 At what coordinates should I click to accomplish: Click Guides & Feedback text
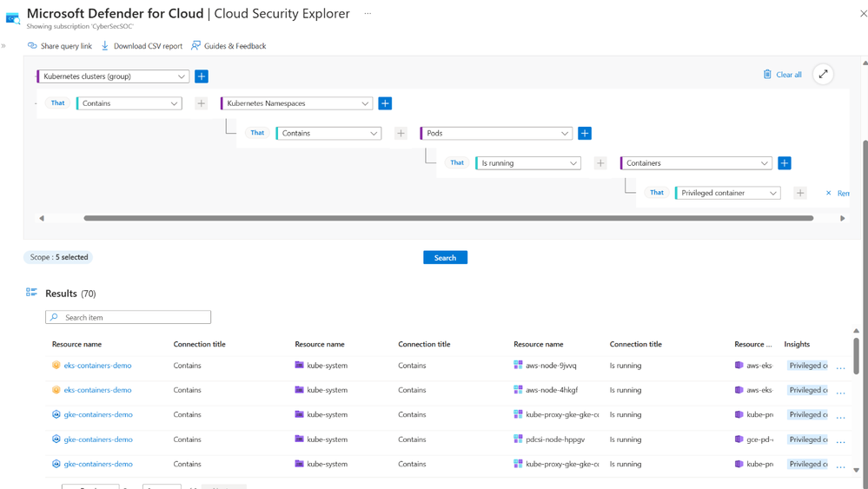235,46
